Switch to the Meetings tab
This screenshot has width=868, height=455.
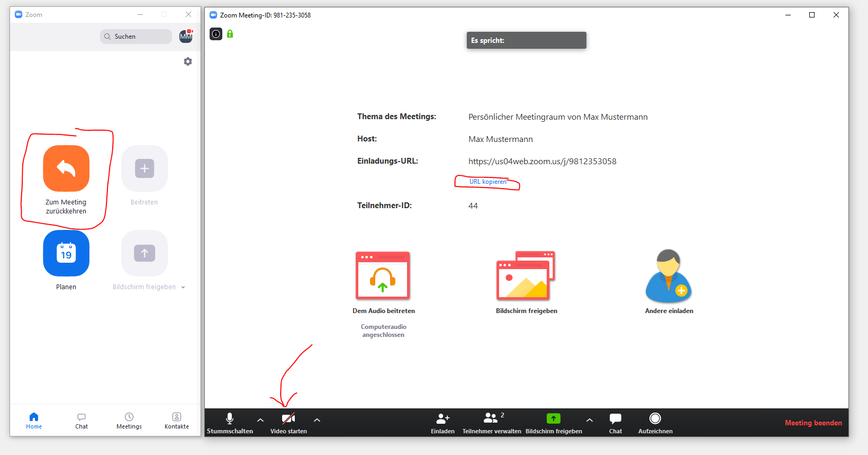pyautogui.click(x=129, y=421)
